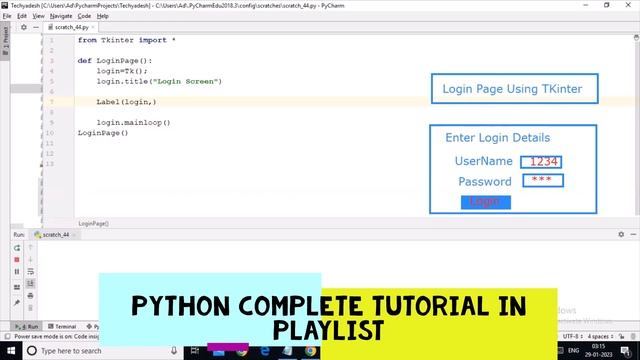Clear all Run console output with trash icon

[x=30, y=307]
